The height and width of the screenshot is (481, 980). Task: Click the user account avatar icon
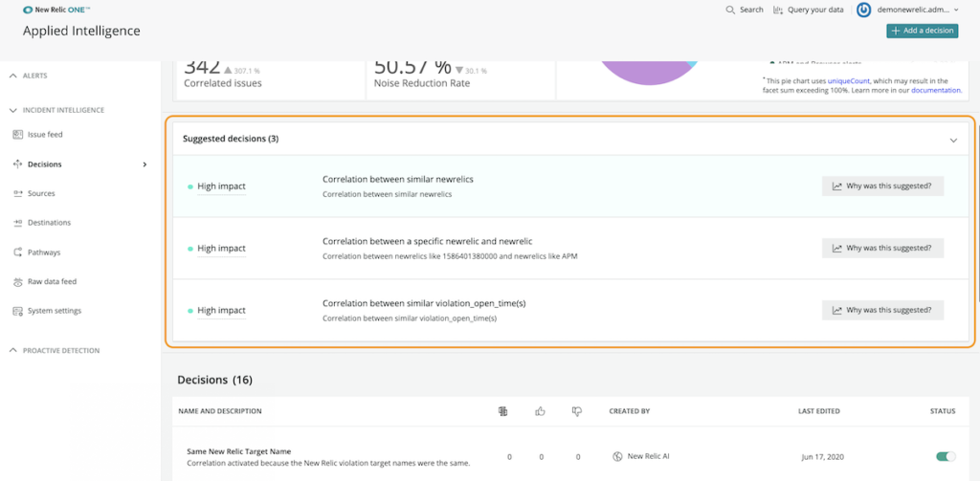click(x=864, y=10)
